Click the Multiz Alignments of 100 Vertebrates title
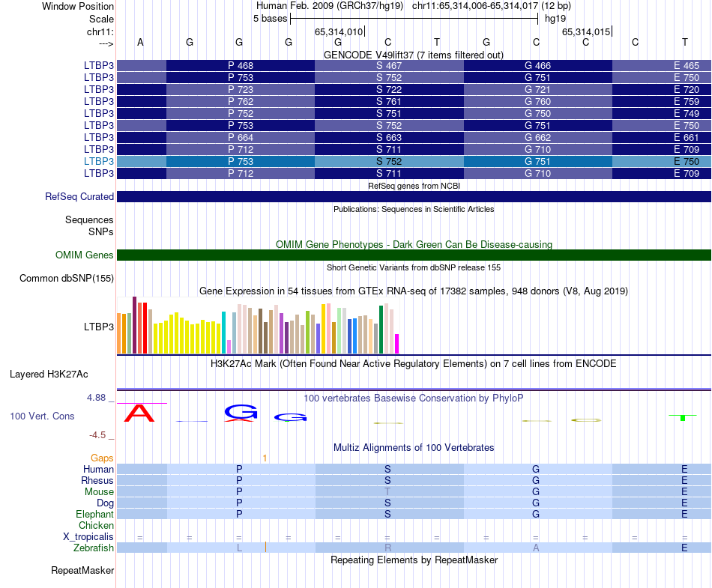 [x=414, y=447]
